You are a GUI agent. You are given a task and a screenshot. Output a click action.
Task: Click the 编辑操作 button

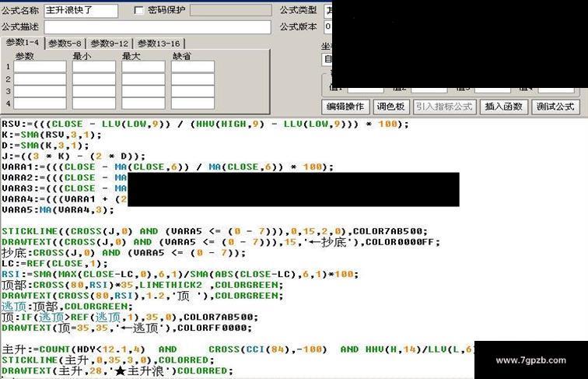[345, 107]
